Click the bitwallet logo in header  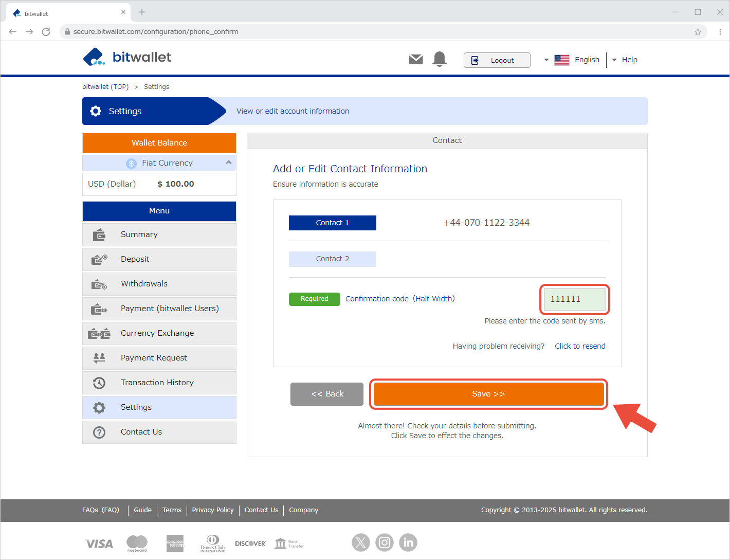coord(127,57)
